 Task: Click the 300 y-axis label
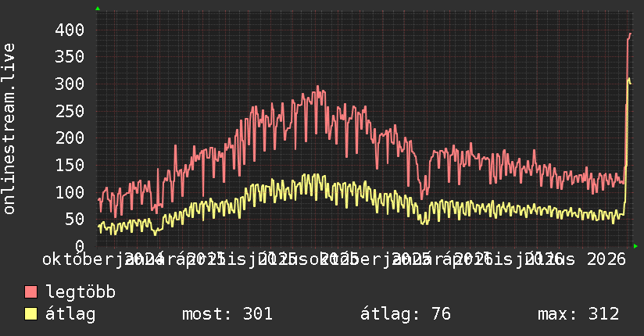(x=70, y=84)
